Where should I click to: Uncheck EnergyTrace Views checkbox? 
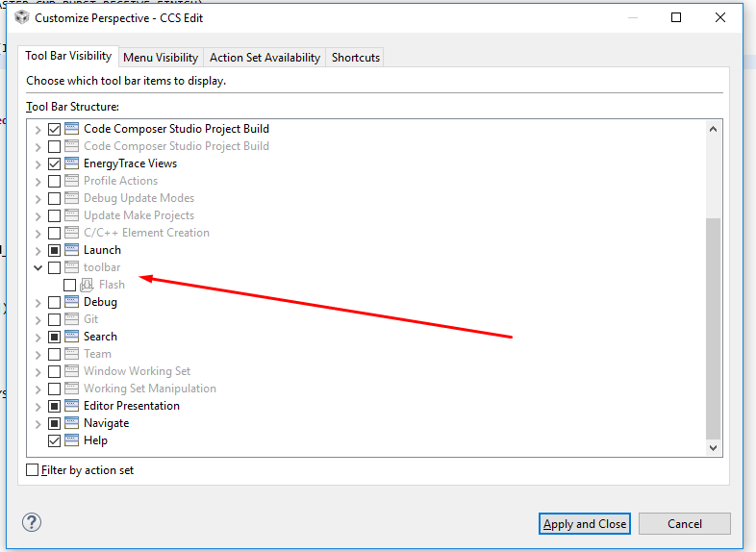54,163
